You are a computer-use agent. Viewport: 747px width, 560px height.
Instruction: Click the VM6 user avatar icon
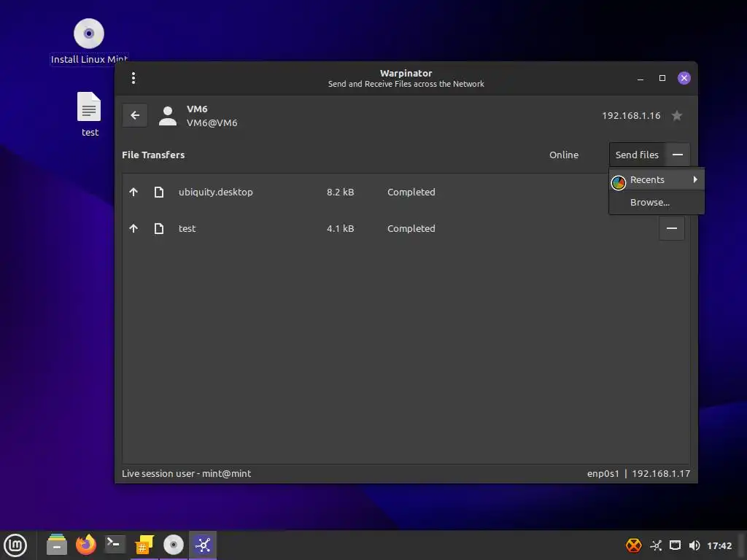click(167, 116)
